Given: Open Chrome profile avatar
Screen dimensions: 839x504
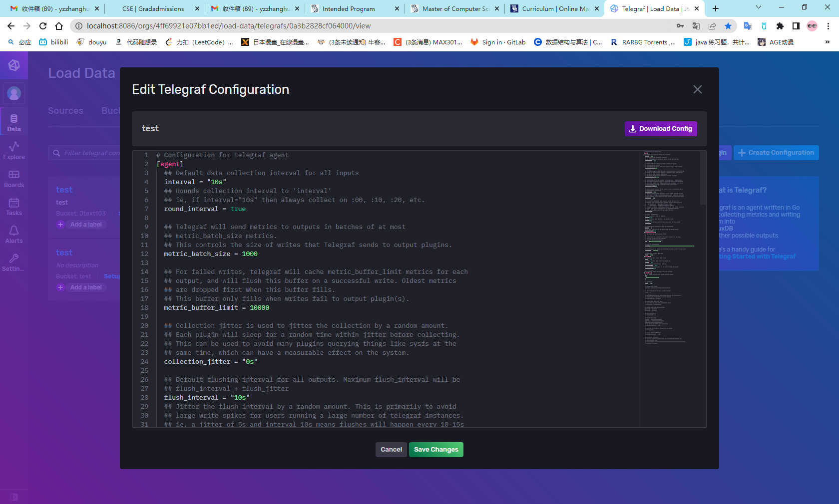Looking at the screenshot, I should [x=812, y=26].
